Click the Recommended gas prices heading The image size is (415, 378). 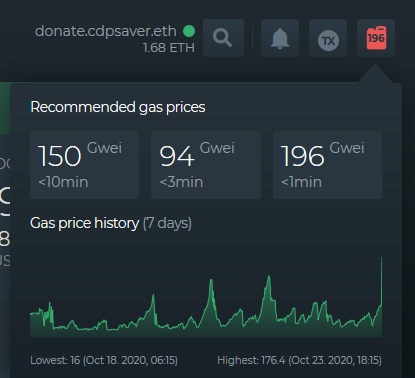click(x=118, y=107)
